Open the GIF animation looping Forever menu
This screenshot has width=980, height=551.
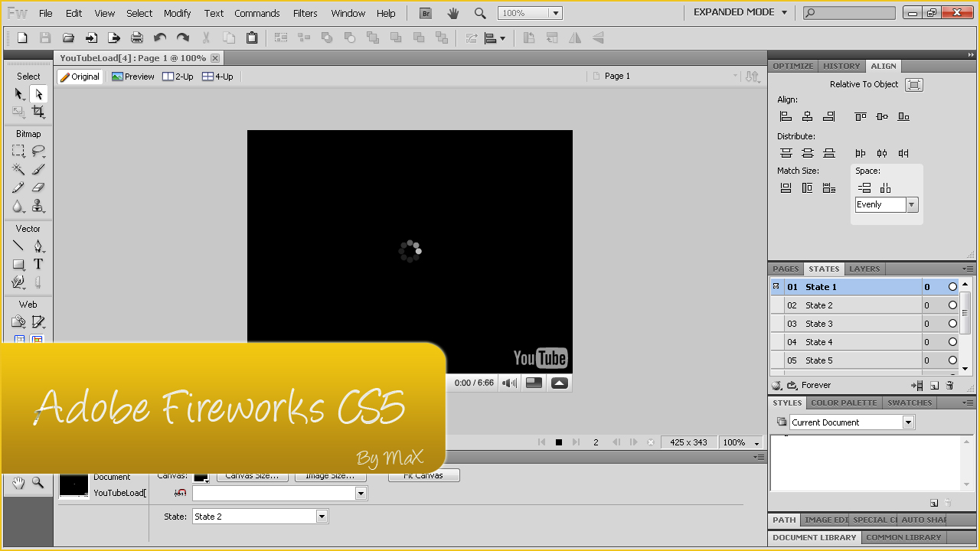pos(792,385)
